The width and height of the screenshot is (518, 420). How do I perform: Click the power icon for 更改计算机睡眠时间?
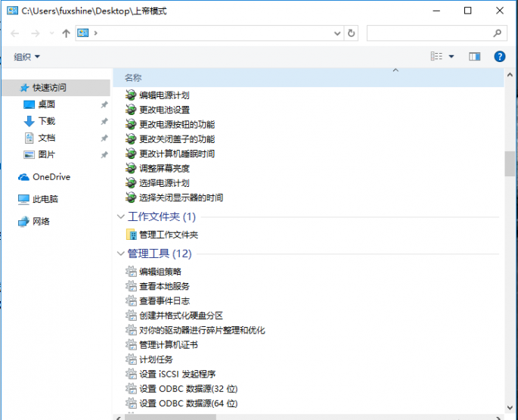pyautogui.click(x=131, y=154)
